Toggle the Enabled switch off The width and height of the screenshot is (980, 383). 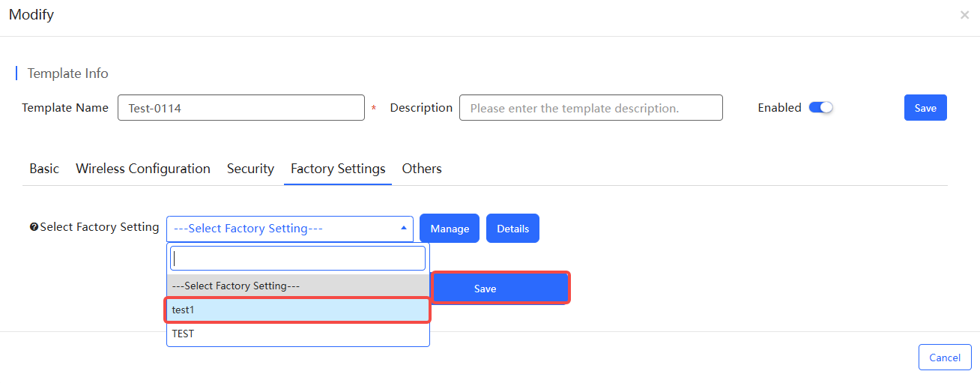[x=821, y=108]
